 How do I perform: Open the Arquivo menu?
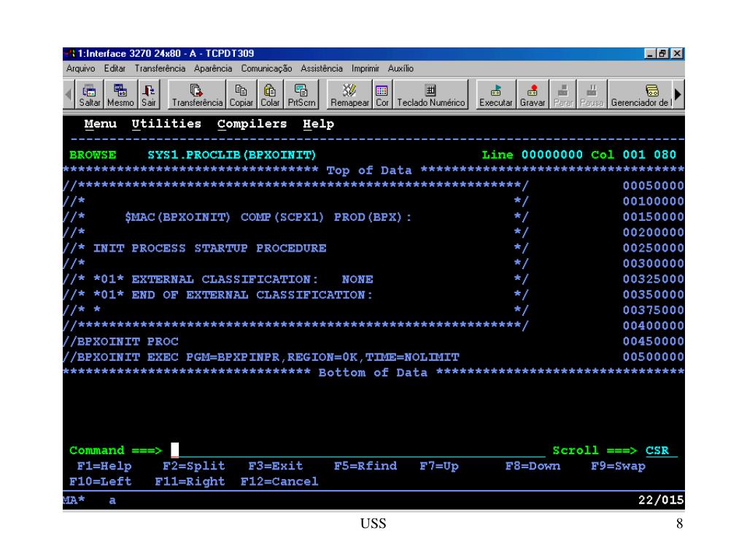pyautogui.click(x=80, y=69)
